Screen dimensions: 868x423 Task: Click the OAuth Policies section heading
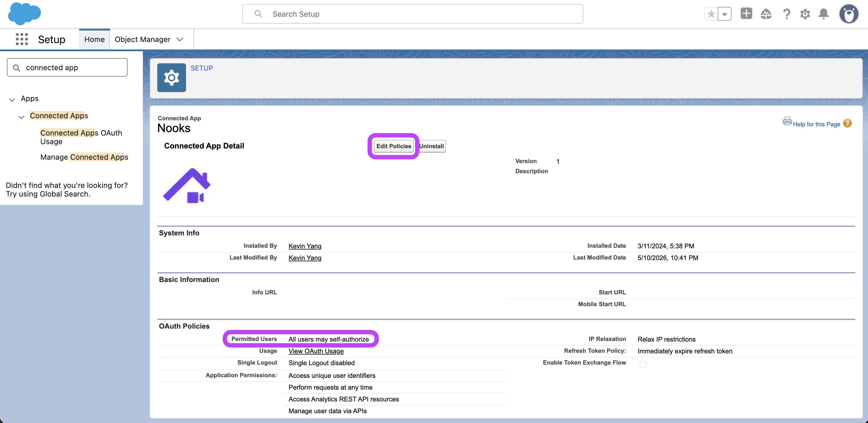pyautogui.click(x=184, y=326)
